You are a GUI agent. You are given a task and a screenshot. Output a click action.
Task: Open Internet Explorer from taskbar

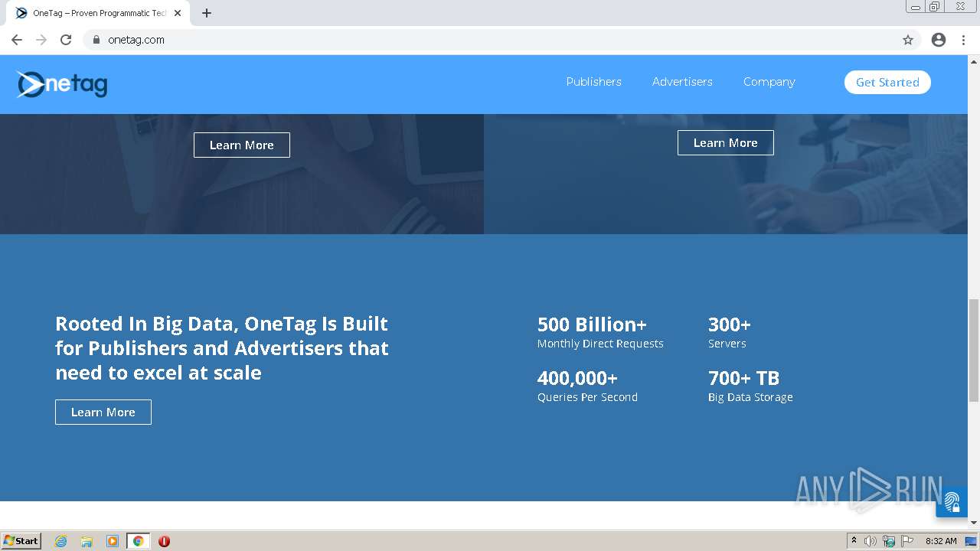coord(60,541)
